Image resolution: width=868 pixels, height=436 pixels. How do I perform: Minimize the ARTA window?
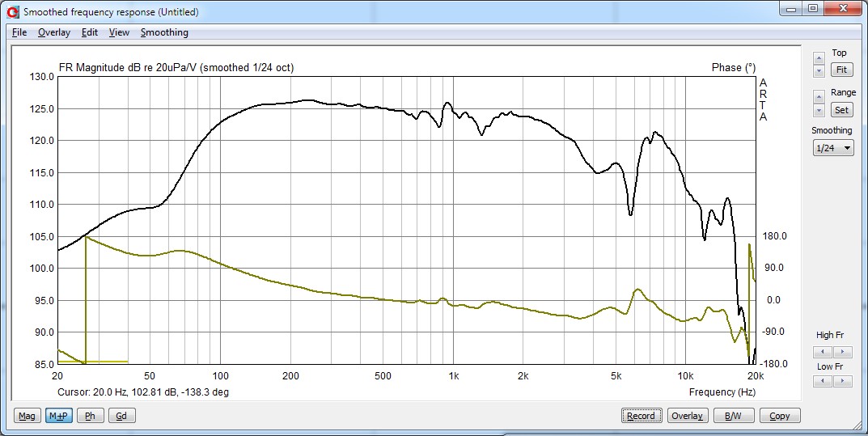(792, 10)
